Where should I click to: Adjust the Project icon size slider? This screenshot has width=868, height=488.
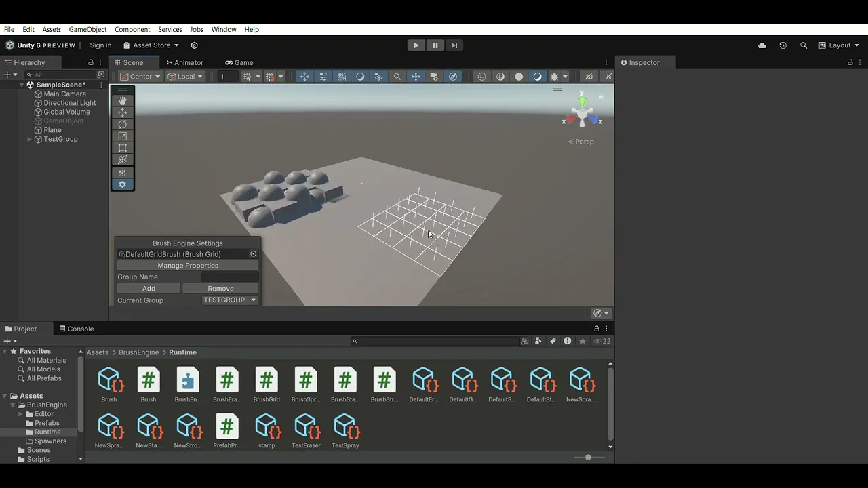click(587, 457)
